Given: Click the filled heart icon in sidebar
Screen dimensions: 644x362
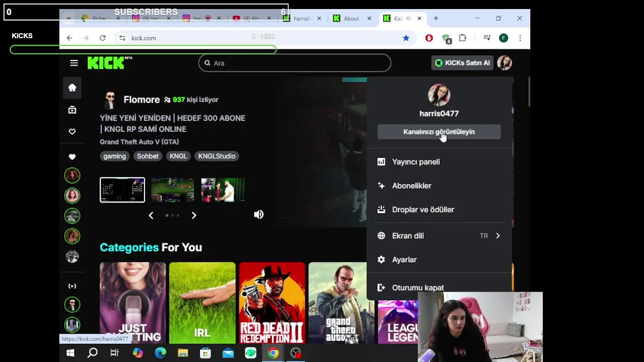Looking at the screenshot, I should [x=72, y=157].
